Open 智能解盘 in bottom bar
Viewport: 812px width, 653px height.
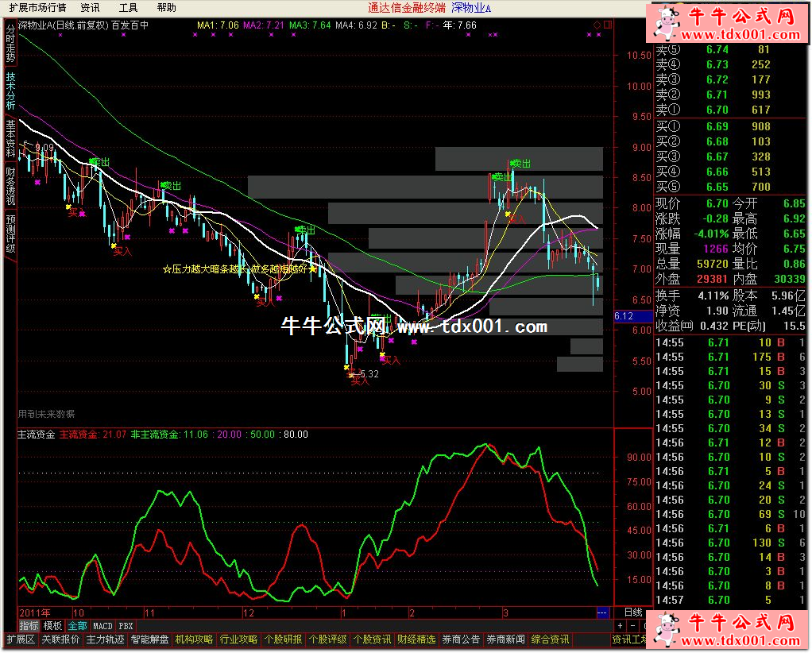click(150, 639)
